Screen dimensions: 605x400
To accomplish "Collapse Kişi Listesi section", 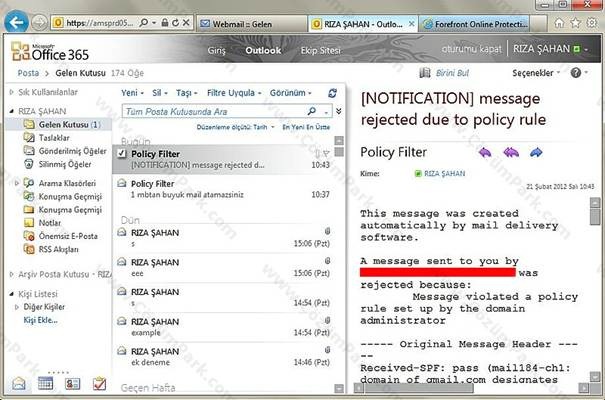I will click(12, 294).
